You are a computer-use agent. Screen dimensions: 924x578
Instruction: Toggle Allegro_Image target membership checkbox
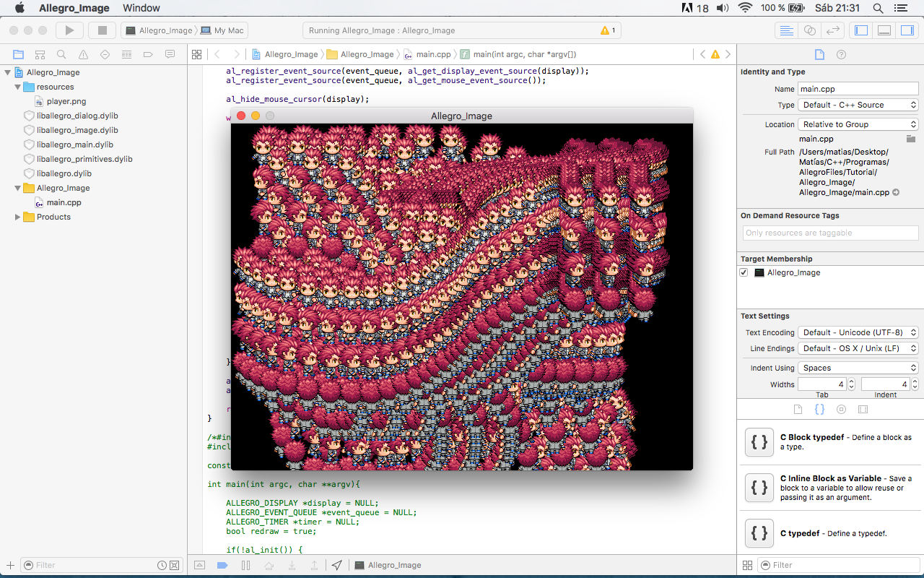coord(744,273)
